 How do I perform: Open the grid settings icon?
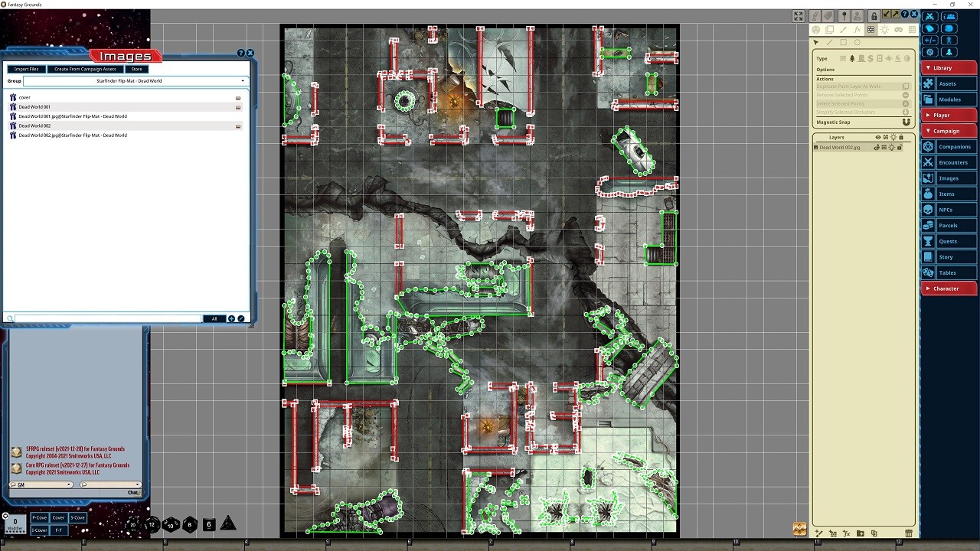pos(912,30)
